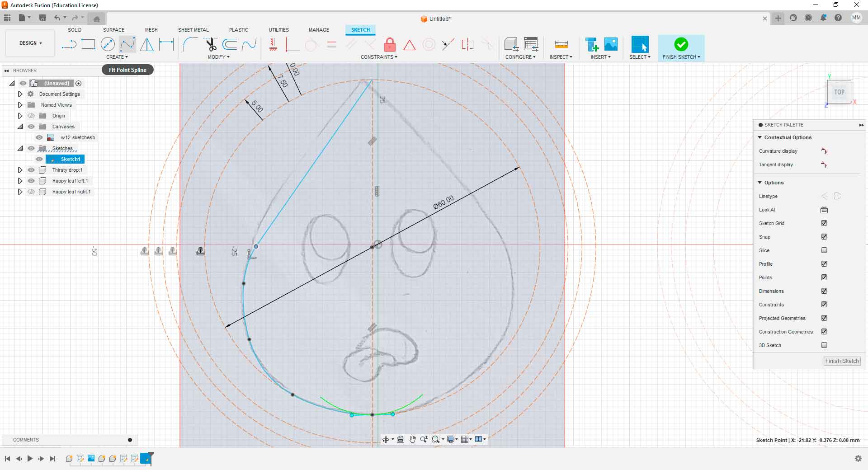Select the Sketch Dimension tool
This screenshot has height=470, width=868.
click(x=166, y=44)
